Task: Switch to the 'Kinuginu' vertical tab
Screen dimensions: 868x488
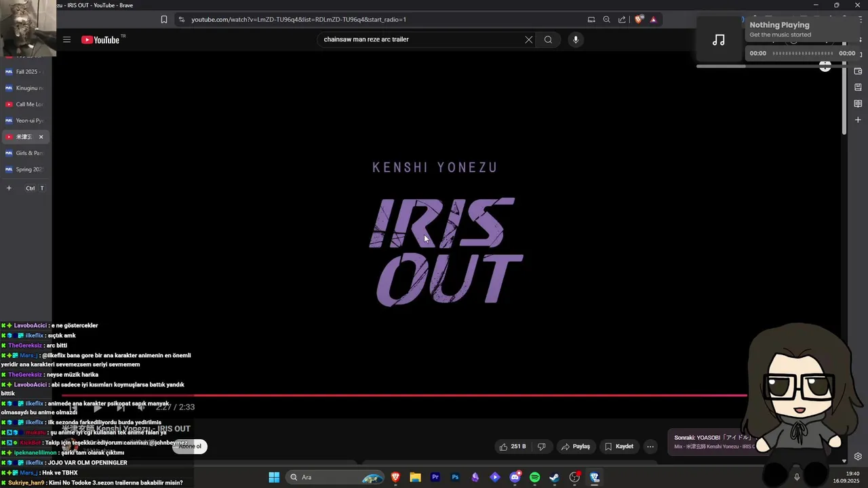Action: pyautogui.click(x=24, y=88)
